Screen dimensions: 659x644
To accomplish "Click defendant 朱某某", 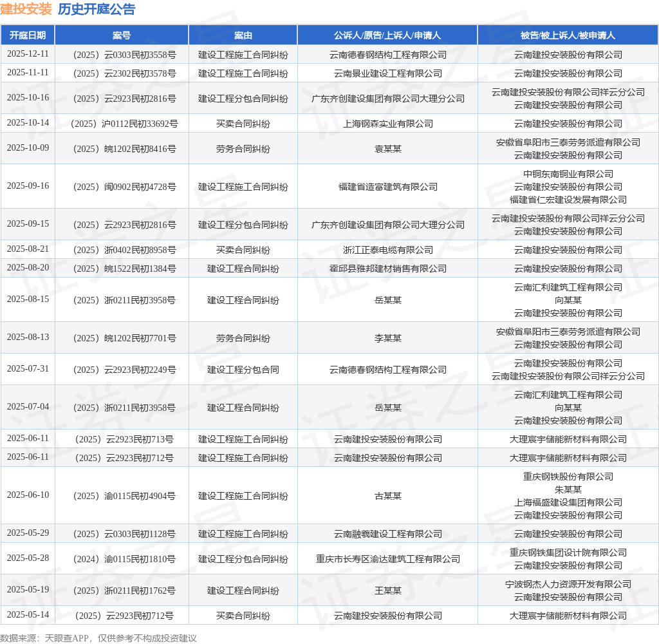I will click(568, 489).
